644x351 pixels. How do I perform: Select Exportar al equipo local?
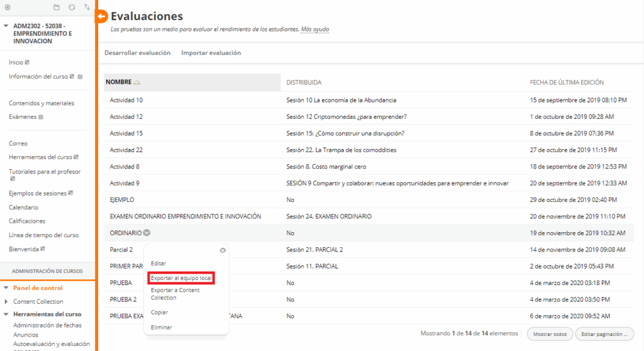[x=182, y=278]
